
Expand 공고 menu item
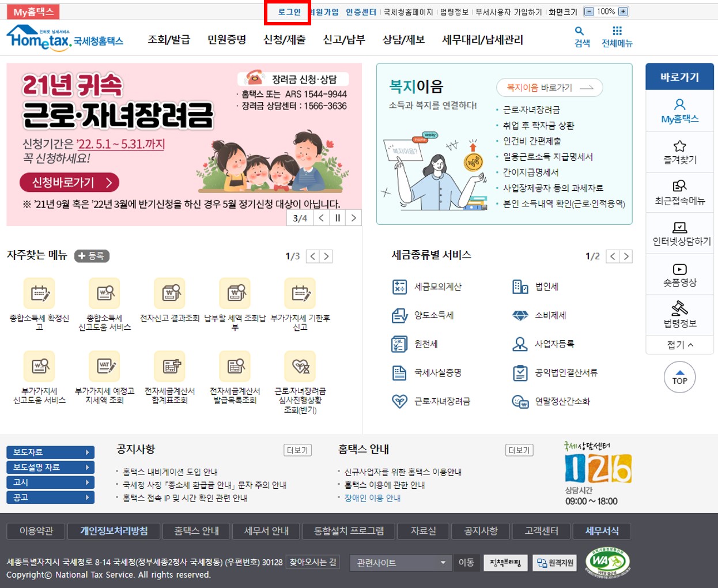click(x=50, y=497)
